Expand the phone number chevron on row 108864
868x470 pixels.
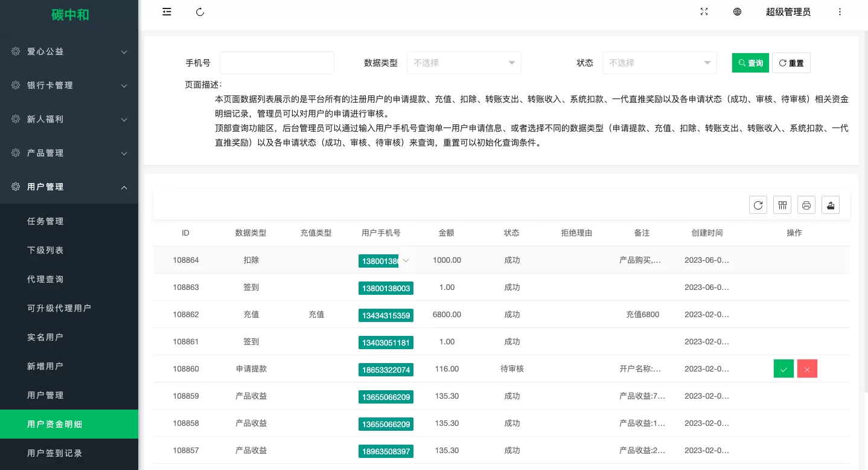click(405, 260)
